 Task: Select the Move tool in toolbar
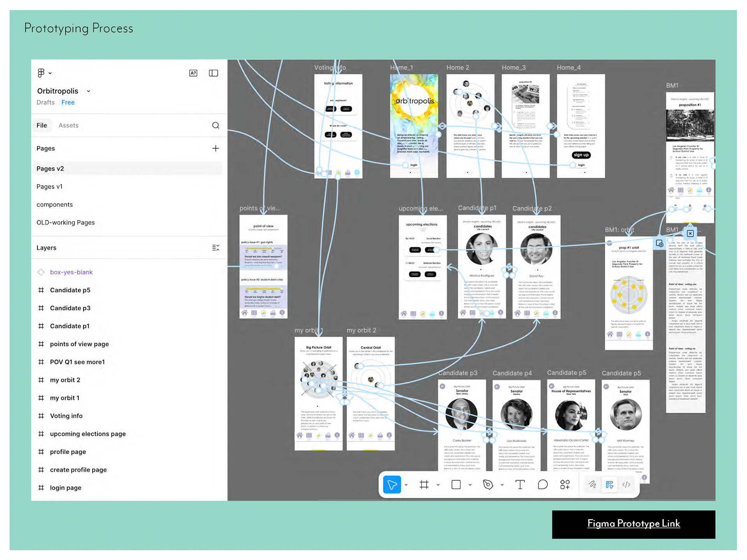(x=392, y=485)
